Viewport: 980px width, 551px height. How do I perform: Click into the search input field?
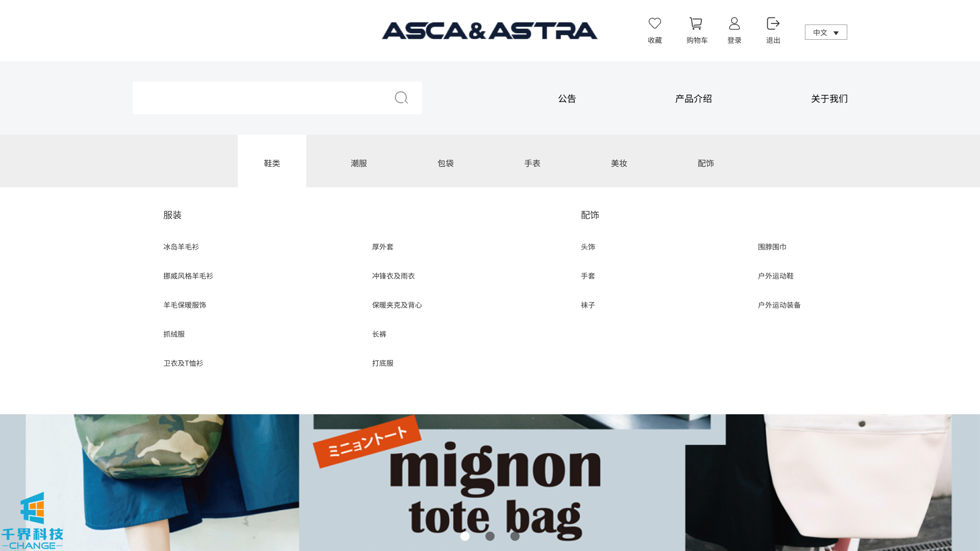click(260, 97)
